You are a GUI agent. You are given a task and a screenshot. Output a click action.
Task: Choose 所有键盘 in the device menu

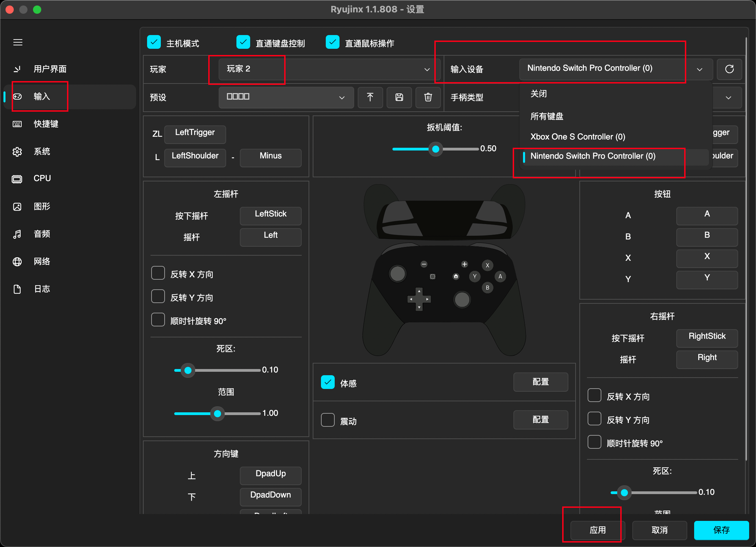click(546, 116)
